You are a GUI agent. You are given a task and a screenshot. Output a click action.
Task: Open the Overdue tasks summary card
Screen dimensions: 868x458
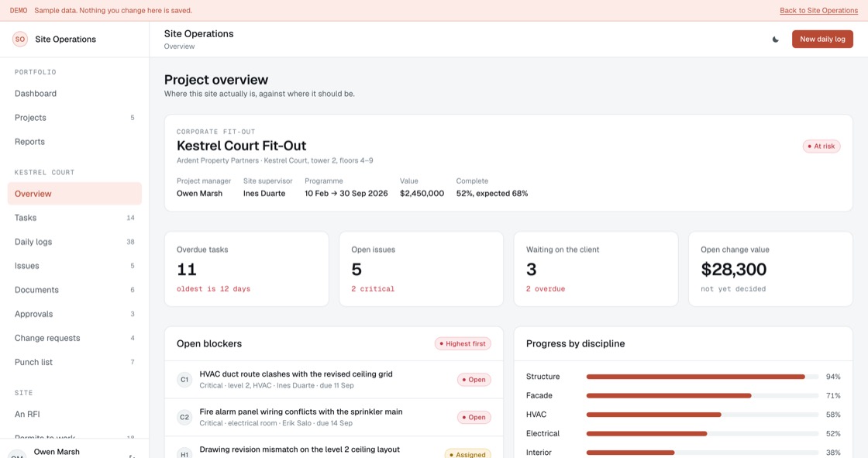(x=246, y=269)
